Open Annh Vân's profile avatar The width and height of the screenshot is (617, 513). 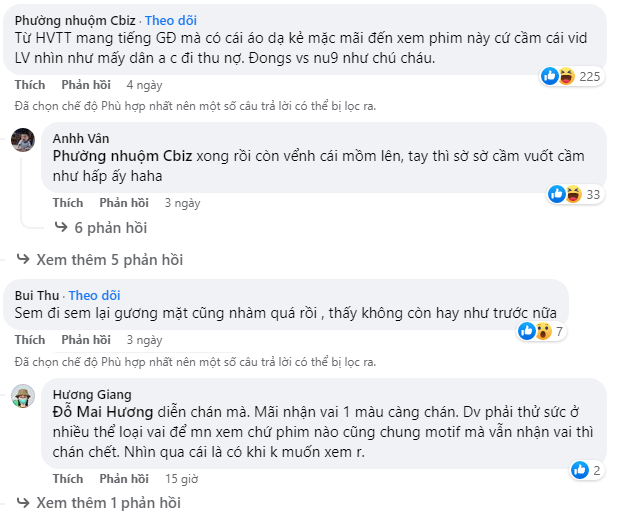click(24, 140)
